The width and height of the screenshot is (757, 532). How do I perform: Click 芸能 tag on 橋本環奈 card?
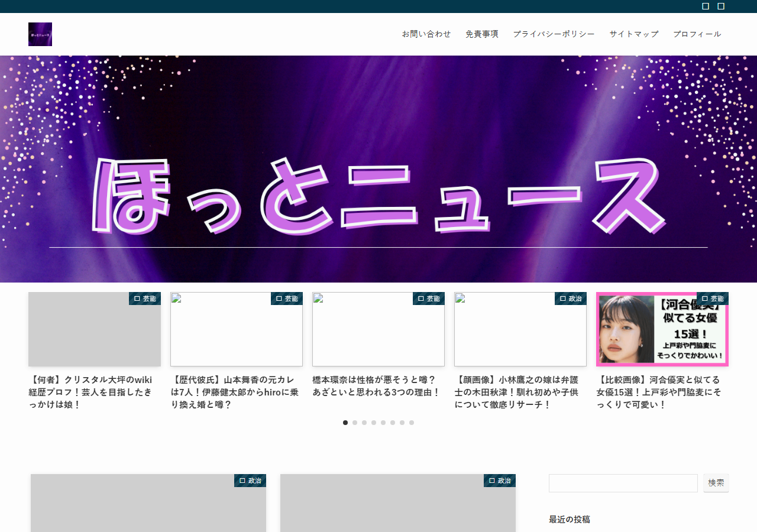[x=429, y=299]
